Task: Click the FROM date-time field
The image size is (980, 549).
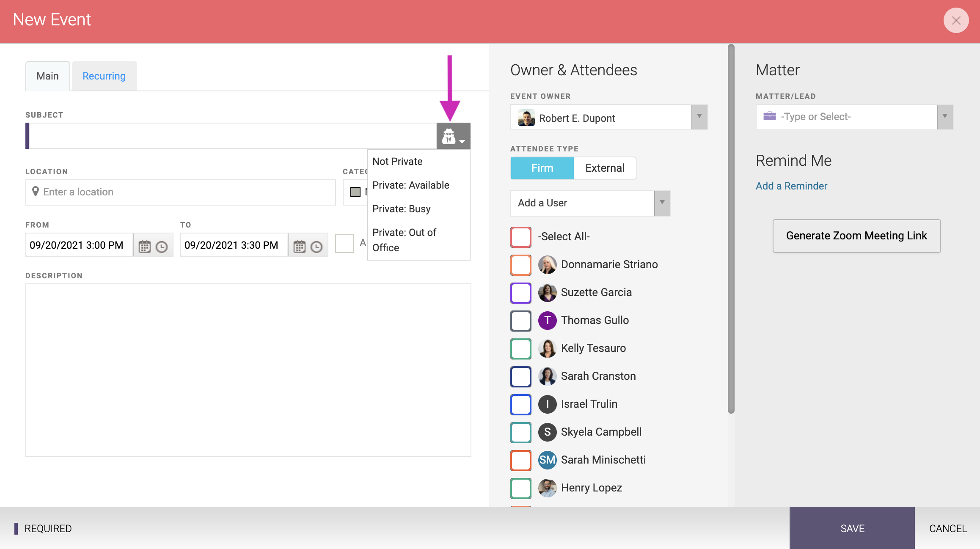Action: [x=79, y=245]
